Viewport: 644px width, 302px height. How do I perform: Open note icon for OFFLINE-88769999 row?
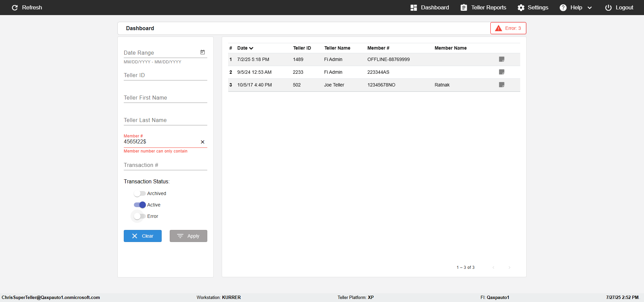point(502,59)
